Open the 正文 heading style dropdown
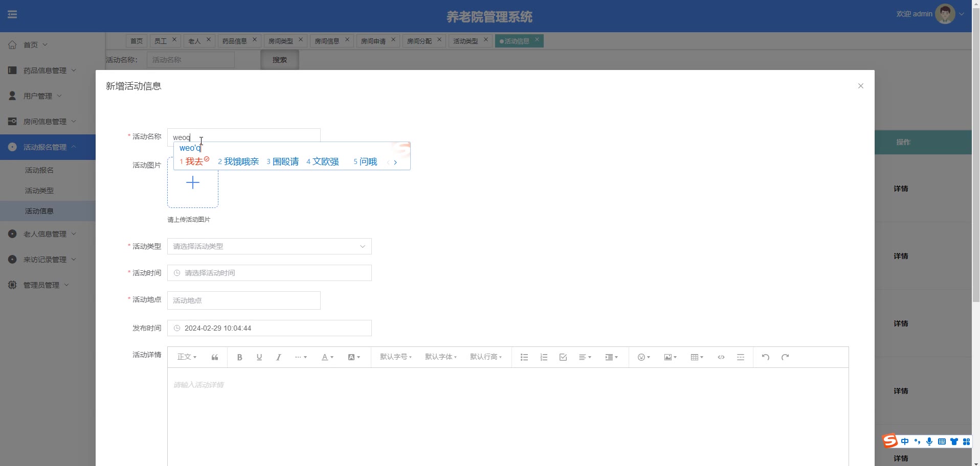980x466 pixels. [x=187, y=357]
